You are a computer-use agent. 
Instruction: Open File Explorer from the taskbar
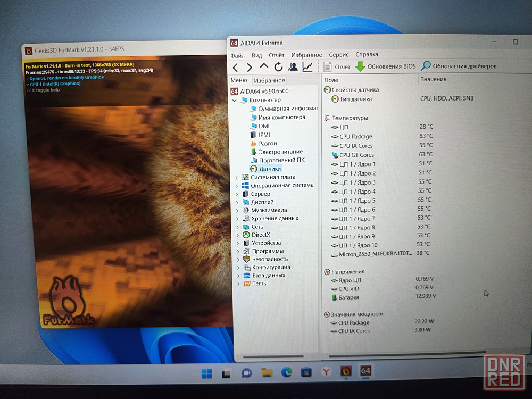pos(267,372)
